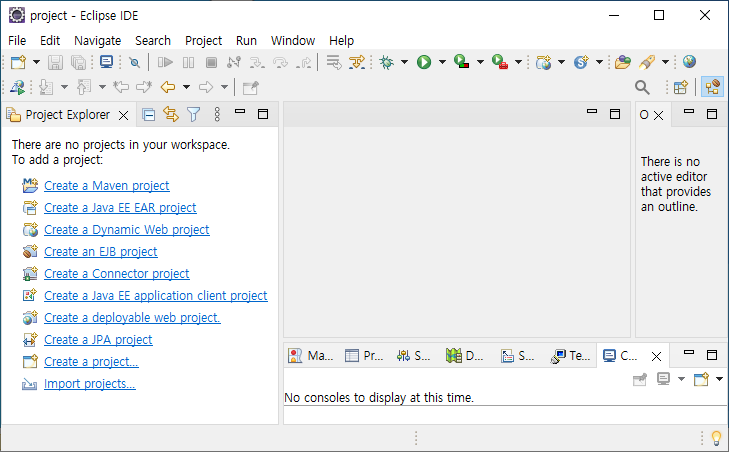This screenshot has width=729, height=452.
Task: Click the New wizard toolbar icon
Action: (18, 62)
